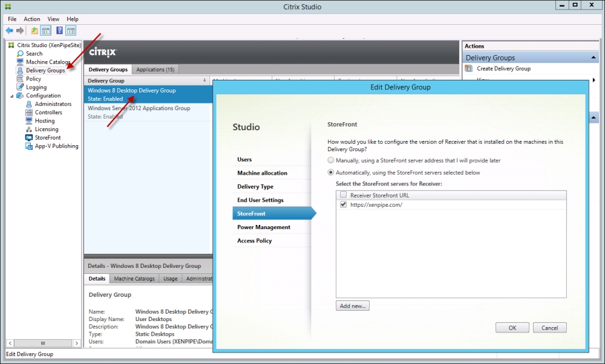
Task: Collapse the Configuration tree node
Action: [x=11, y=96]
